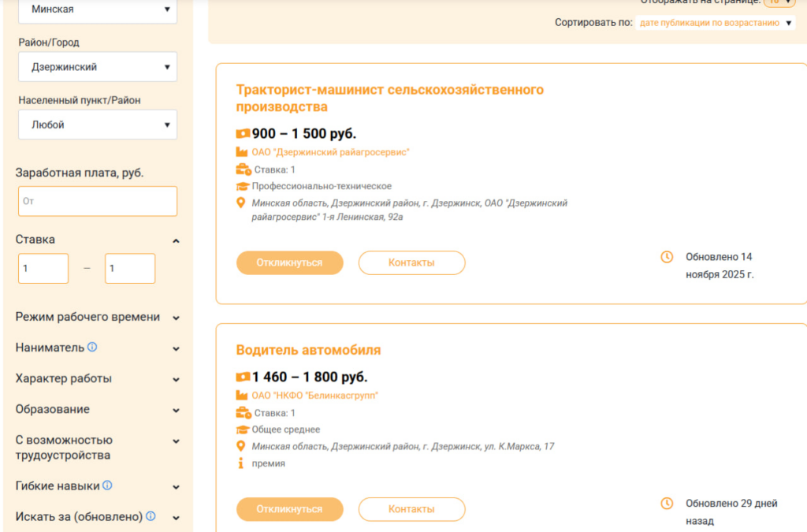Click the info icon beside Наниматель
The width and height of the screenshot is (807, 532).
click(92, 347)
